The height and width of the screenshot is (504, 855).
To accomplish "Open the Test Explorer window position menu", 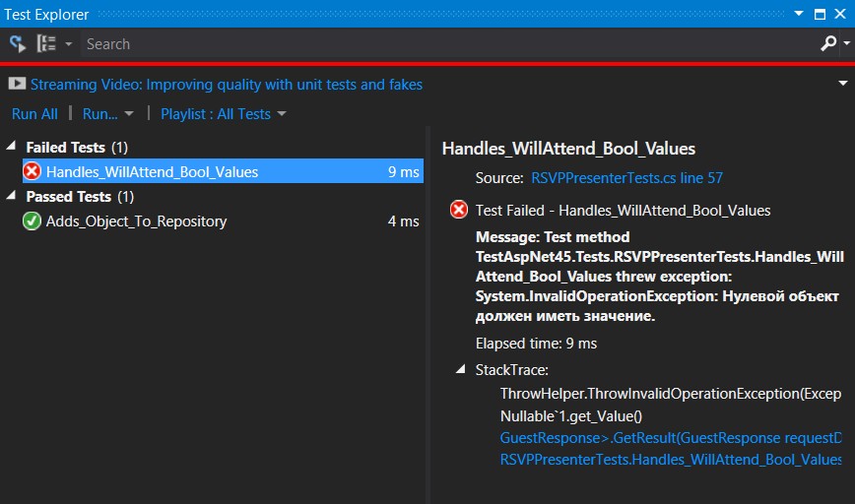I will [x=799, y=14].
